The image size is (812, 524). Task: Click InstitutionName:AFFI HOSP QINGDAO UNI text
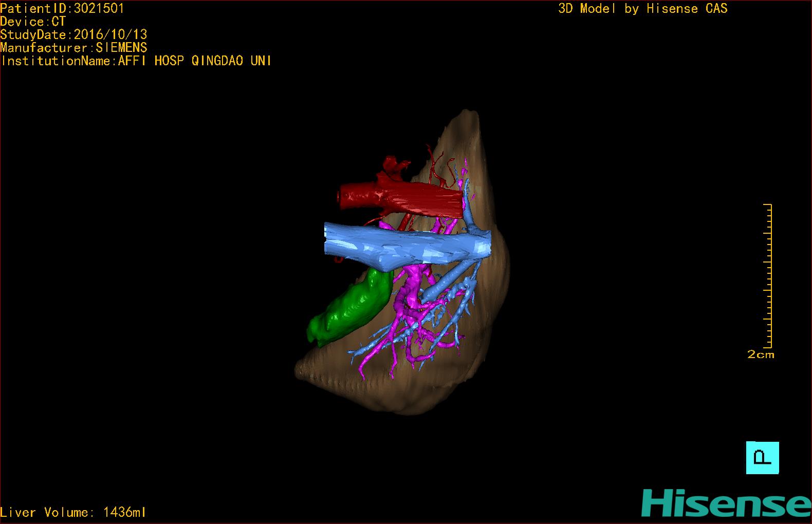(x=136, y=61)
